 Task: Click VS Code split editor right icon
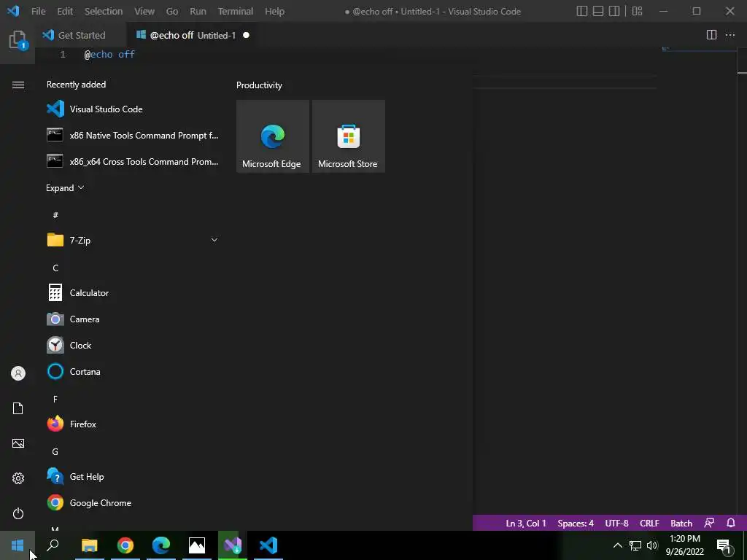(x=711, y=35)
